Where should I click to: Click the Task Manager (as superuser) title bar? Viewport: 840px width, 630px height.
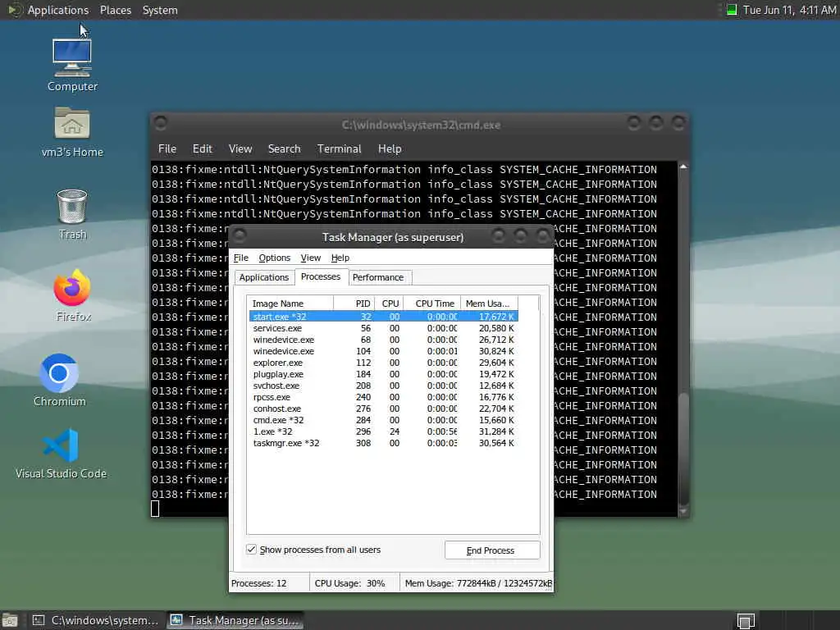tap(392, 237)
